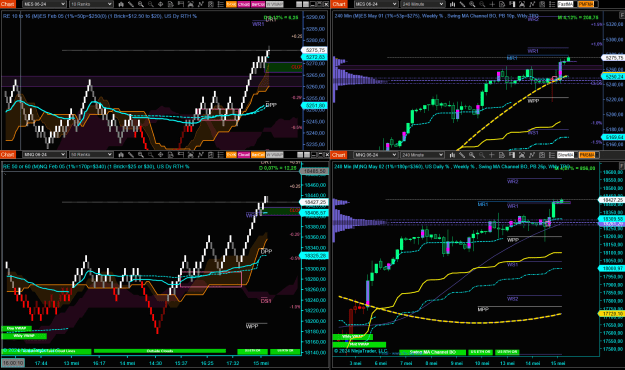Open MNQ 06-24 instrument dropdown in Renko chart
625x370 pixels.
(44, 154)
